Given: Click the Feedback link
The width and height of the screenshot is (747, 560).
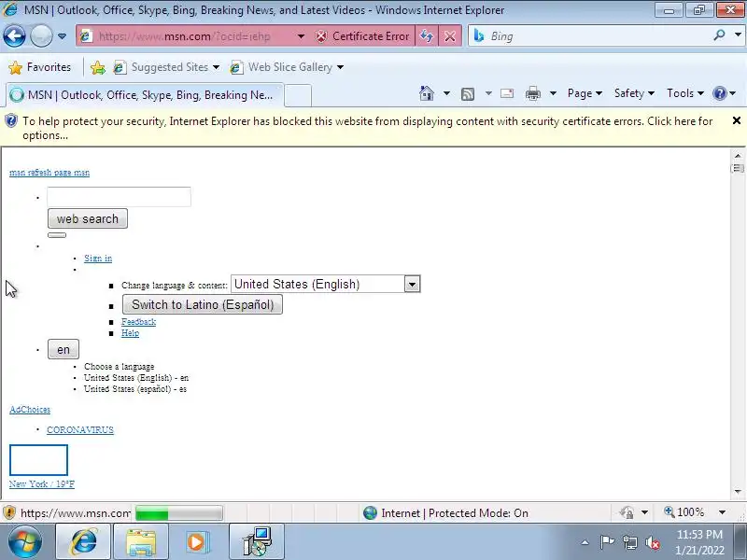Looking at the screenshot, I should pos(138,322).
